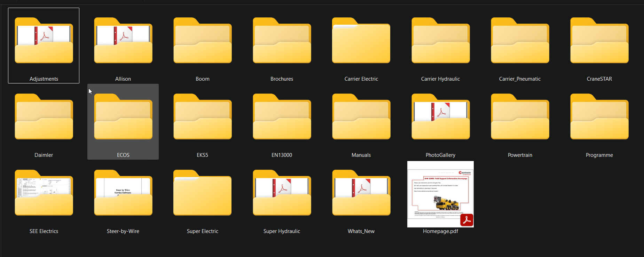Select the Adjustments folder icon
The width and height of the screenshot is (644, 257).
click(44, 40)
